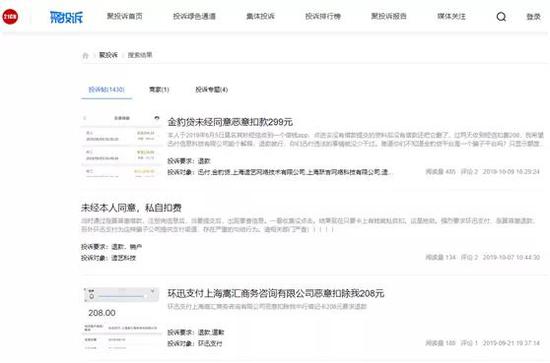The height and width of the screenshot is (363, 550).
Task: Click 投诉要求: 退款 in the 金豹贷 post
Action: pyautogui.click(x=189, y=161)
